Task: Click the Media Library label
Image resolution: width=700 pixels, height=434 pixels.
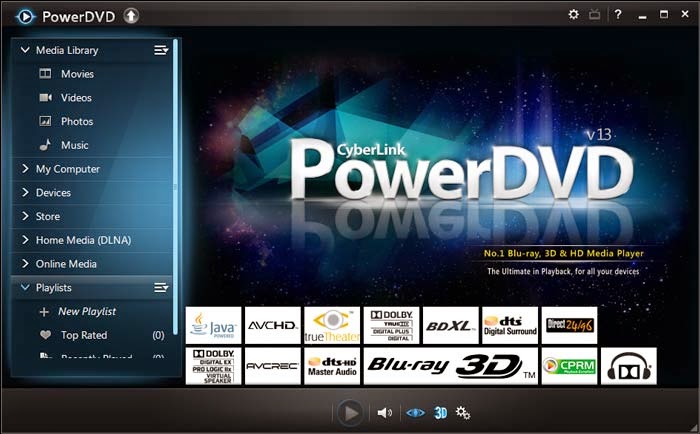Action: [67, 50]
